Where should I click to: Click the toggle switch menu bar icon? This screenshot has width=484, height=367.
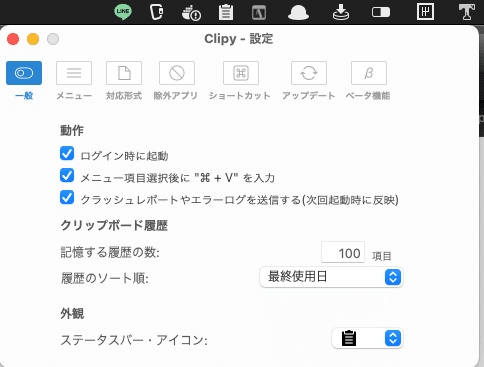point(381,12)
